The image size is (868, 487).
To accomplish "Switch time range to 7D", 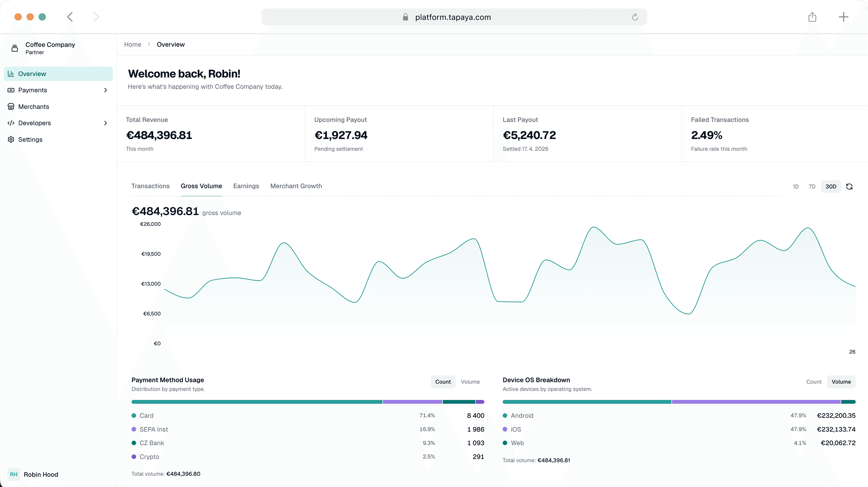I will pyautogui.click(x=812, y=186).
